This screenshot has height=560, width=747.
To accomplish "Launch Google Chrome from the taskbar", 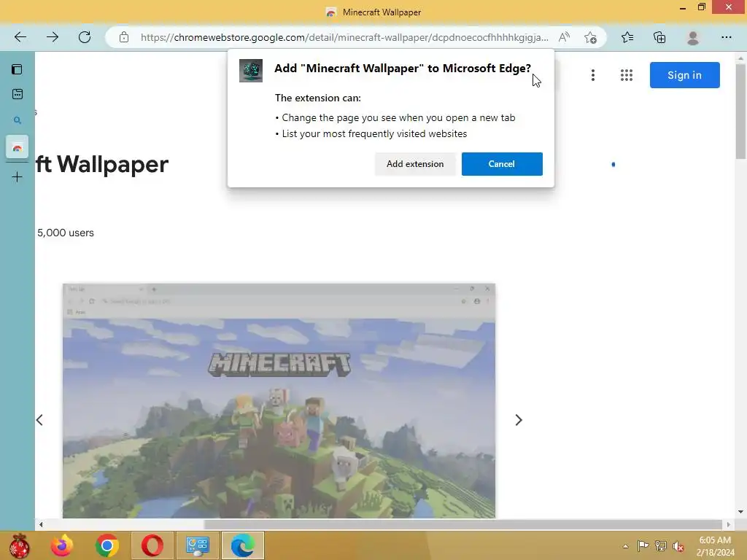I will (107, 545).
